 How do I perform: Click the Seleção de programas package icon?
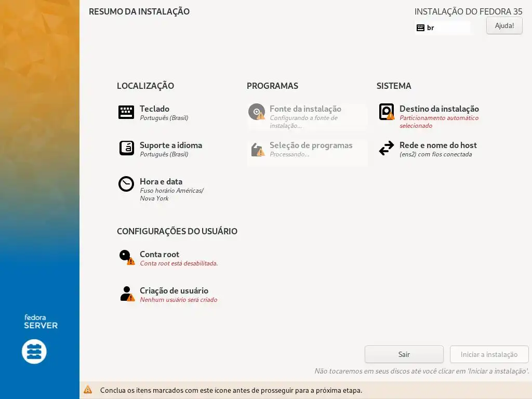pyautogui.click(x=258, y=149)
